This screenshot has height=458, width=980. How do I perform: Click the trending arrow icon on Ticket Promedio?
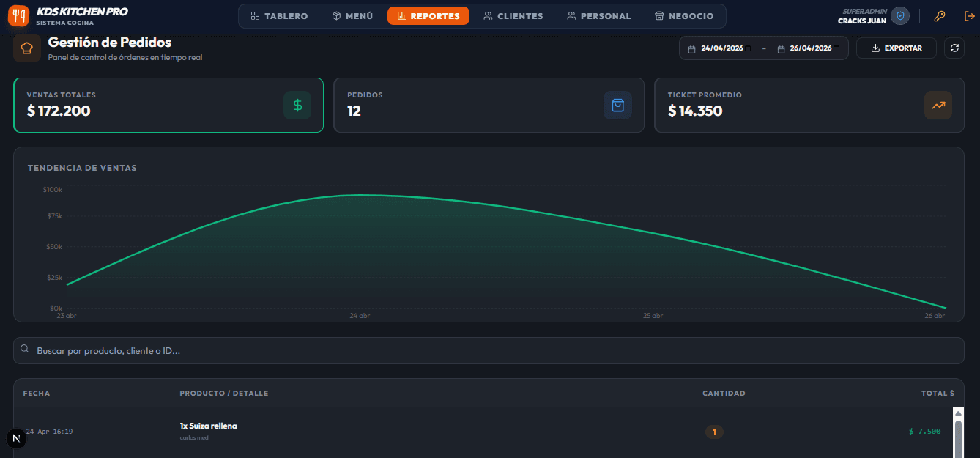click(x=938, y=106)
